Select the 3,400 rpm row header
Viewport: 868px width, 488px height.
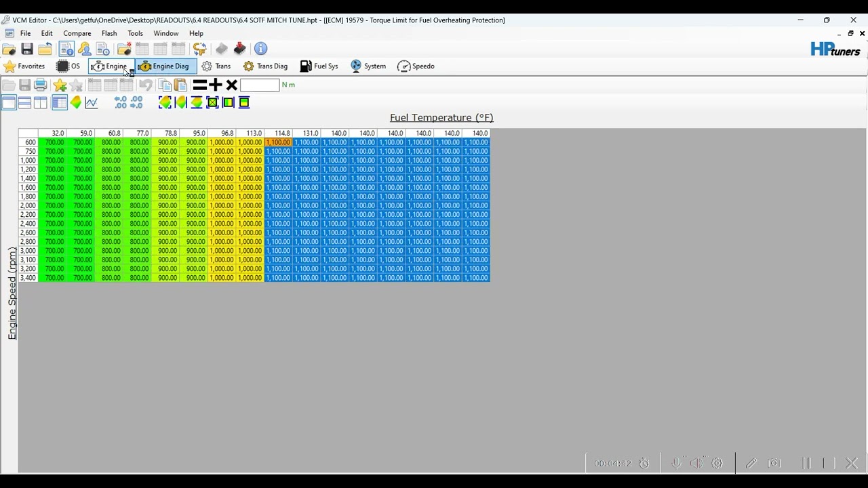tap(28, 278)
